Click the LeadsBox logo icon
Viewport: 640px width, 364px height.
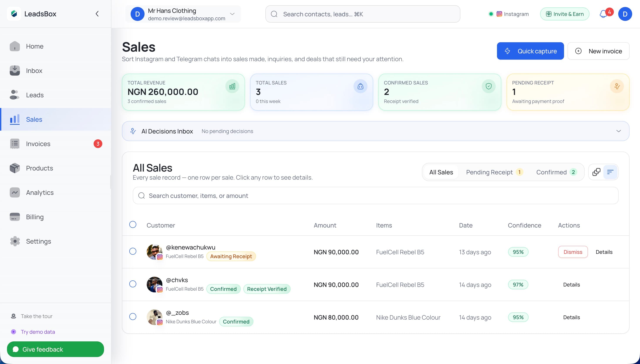(14, 13)
